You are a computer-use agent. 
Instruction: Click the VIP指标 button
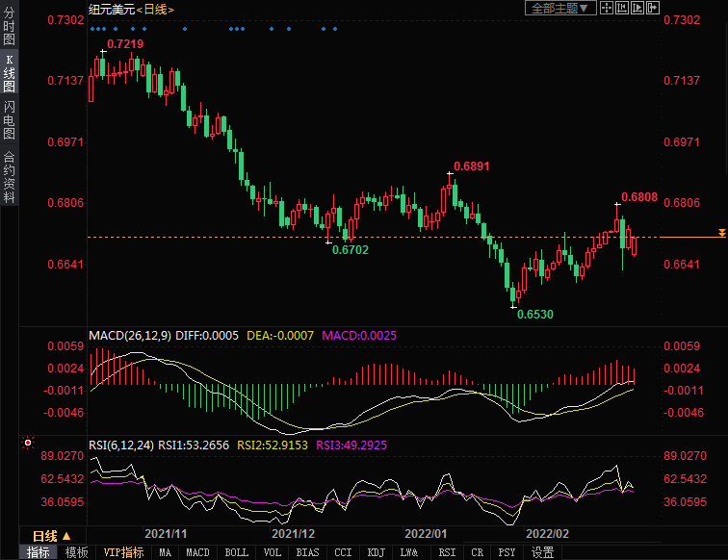pyautogui.click(x=123, y=552)
